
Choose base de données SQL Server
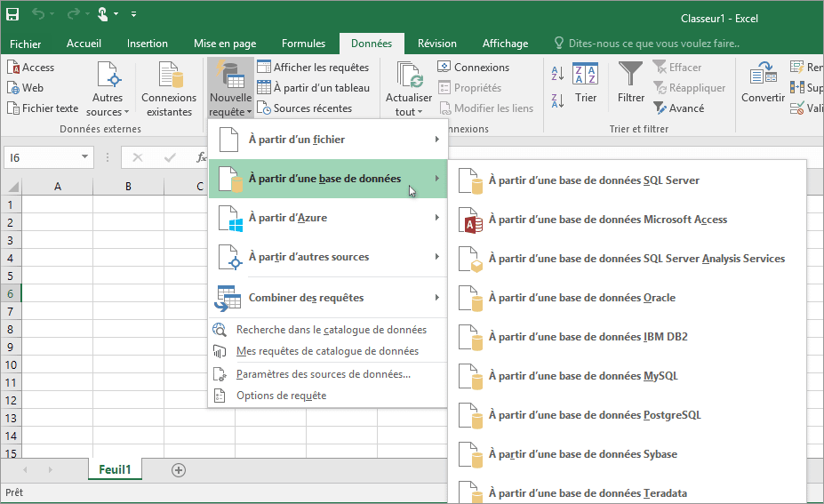click(627, 180)
